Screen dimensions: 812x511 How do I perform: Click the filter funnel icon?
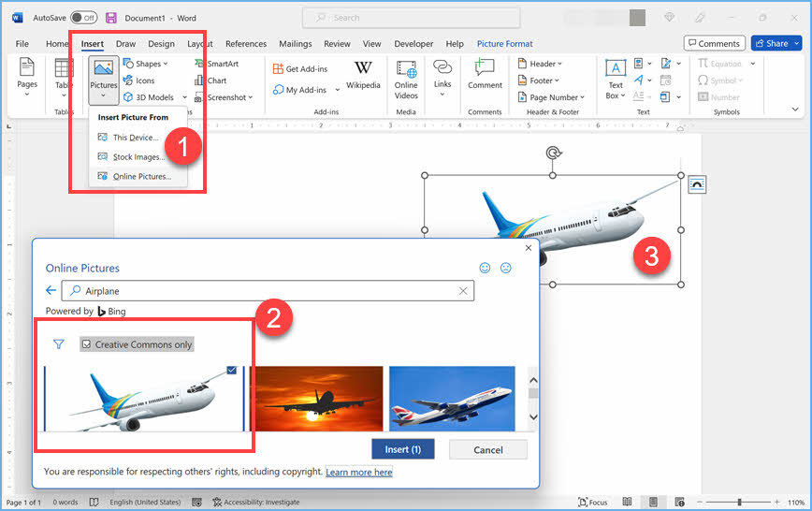point(59,344)
